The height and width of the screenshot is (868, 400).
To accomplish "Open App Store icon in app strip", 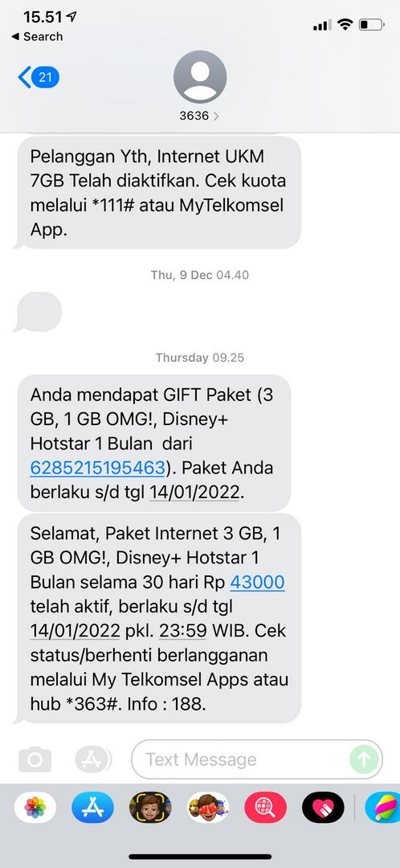I will point(92,807).
